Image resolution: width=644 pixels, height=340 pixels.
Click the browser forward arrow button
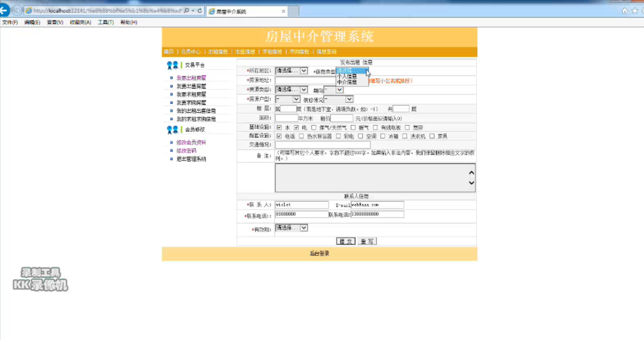coord(16,11)
